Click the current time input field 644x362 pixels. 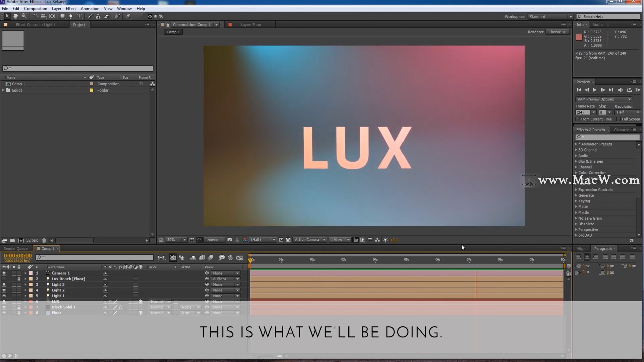[x=17, y=256]
